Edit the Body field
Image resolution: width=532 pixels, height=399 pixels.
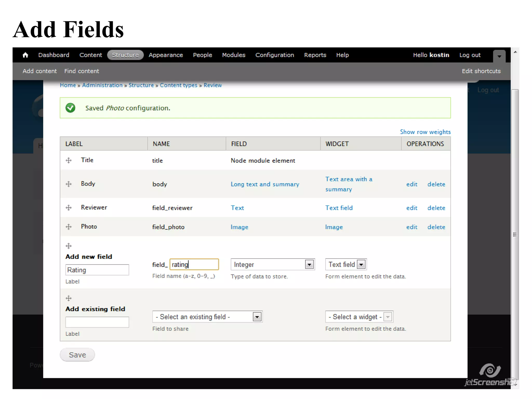click(412, 184)
